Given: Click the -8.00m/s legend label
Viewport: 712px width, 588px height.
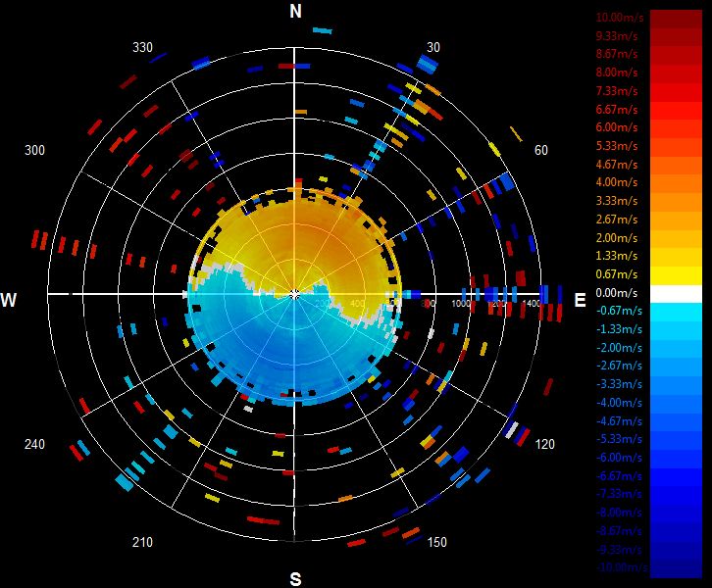Looking at the screenshot, I should 619,513.
